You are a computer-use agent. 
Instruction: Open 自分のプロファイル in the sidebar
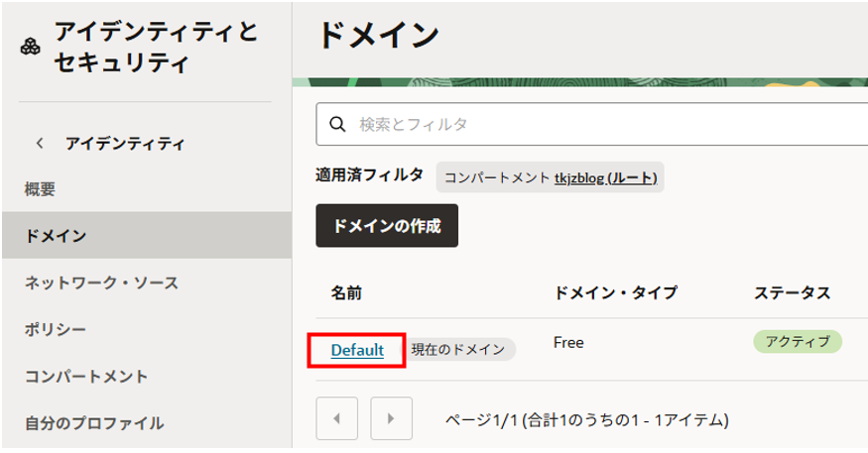pyautogui.click(x=94, y=422)
